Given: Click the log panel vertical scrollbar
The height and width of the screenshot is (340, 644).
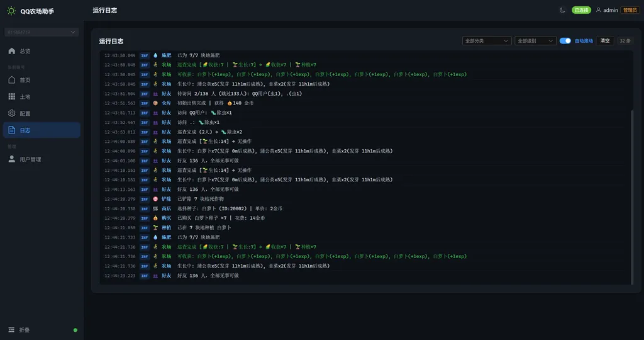Looking at the screenshot, I should point(632,189).
